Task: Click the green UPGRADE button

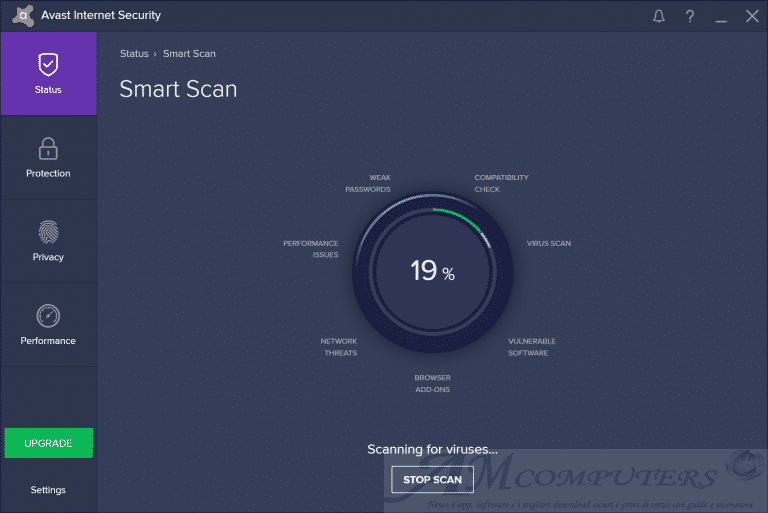Action: coord(48,443)
